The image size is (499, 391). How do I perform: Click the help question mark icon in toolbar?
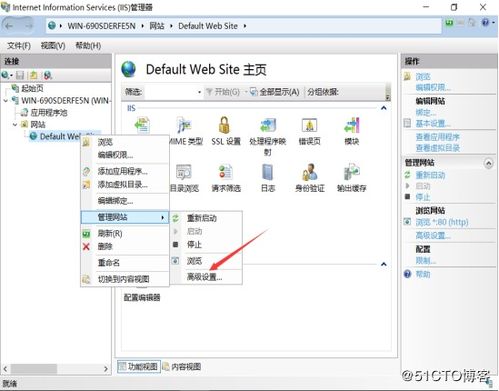click(485, 23)
